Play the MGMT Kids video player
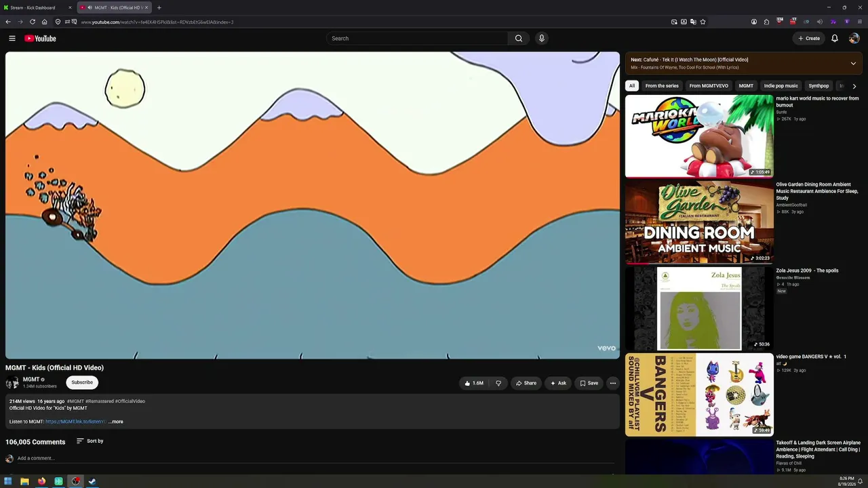This screenshot has width=868, height=488. tap(313, 205)
